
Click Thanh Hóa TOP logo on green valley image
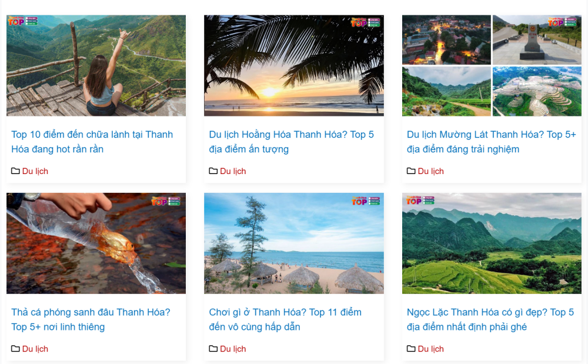coord(420,200)
